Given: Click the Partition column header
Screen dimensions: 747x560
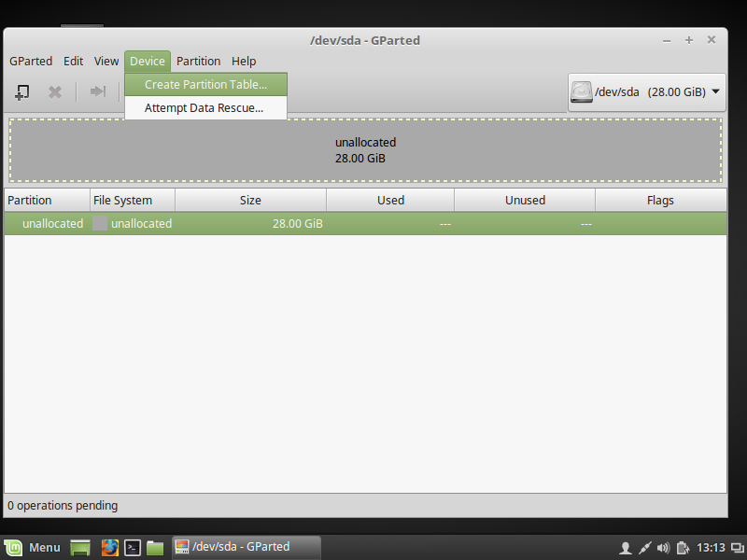Looking at the screenshot, I should tap(48, 200).
